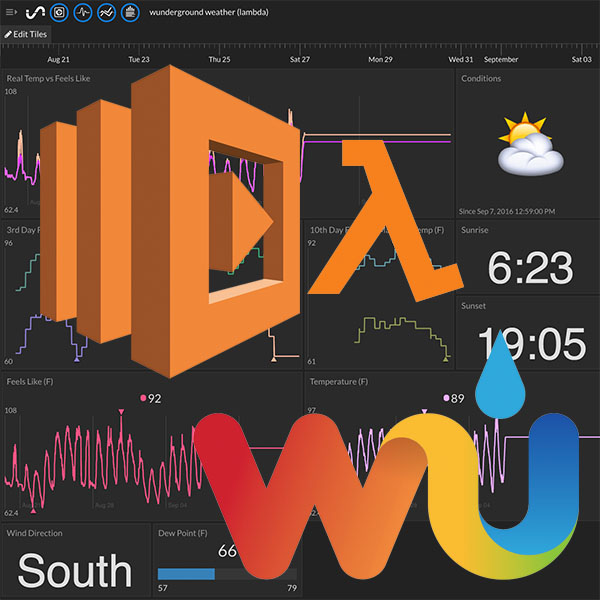The image size is (600, 600).
Task: Click the Feels Like current value 92
Action: click(155, 398)
